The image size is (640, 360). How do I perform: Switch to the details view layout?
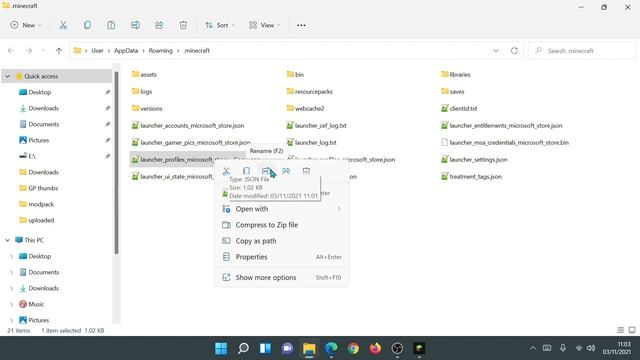620,330
